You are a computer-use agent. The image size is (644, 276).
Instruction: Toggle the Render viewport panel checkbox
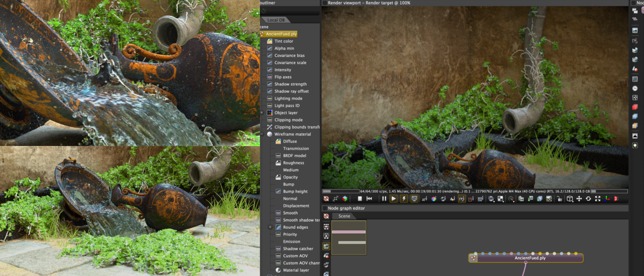(x=325, y=3)
